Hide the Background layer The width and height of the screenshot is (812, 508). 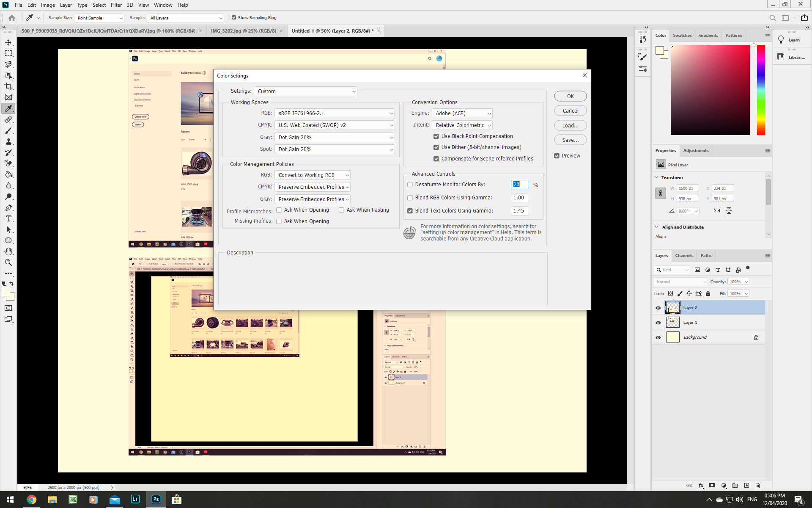click(x=658, y=337)
